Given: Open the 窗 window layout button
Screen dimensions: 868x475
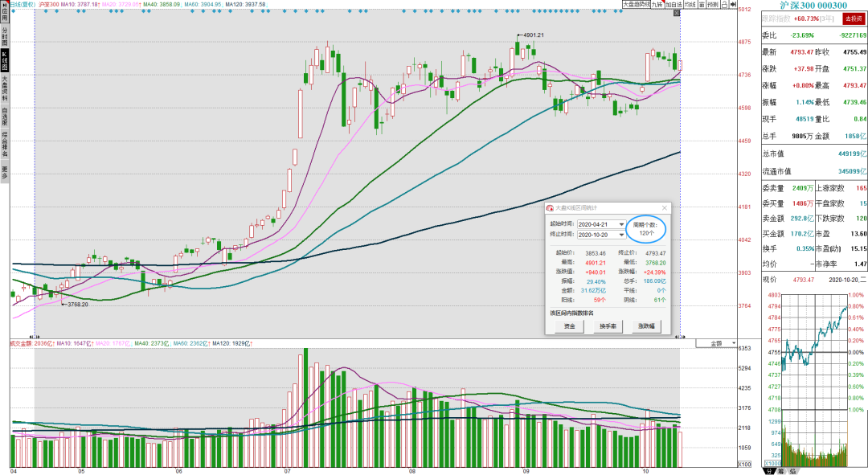Looking at the screenshot, I should 702,4.
